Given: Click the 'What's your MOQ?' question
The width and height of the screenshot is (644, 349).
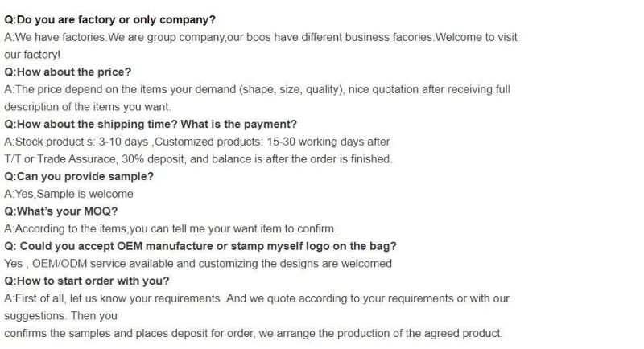Looking at the screenshot, I should (x=61, y=211).
